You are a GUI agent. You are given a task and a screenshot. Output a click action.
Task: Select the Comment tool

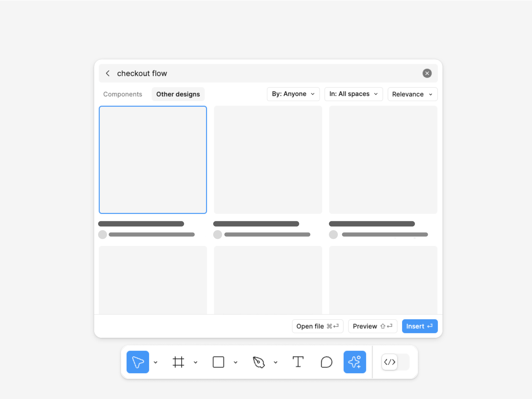coord(326,362)
